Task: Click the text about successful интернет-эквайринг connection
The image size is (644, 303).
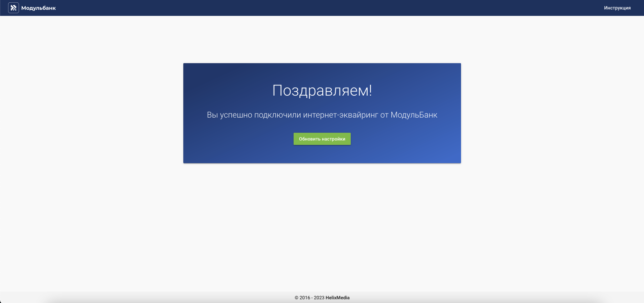Action: [322, 115]
